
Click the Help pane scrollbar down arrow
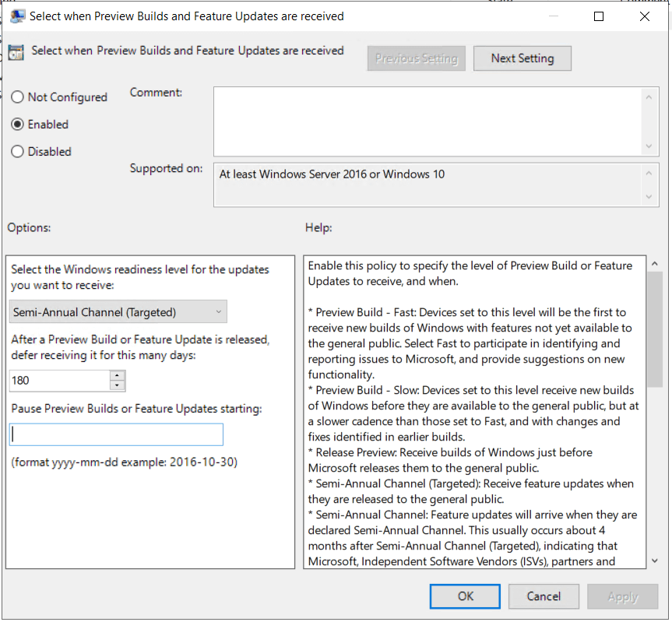click(656, 561)
